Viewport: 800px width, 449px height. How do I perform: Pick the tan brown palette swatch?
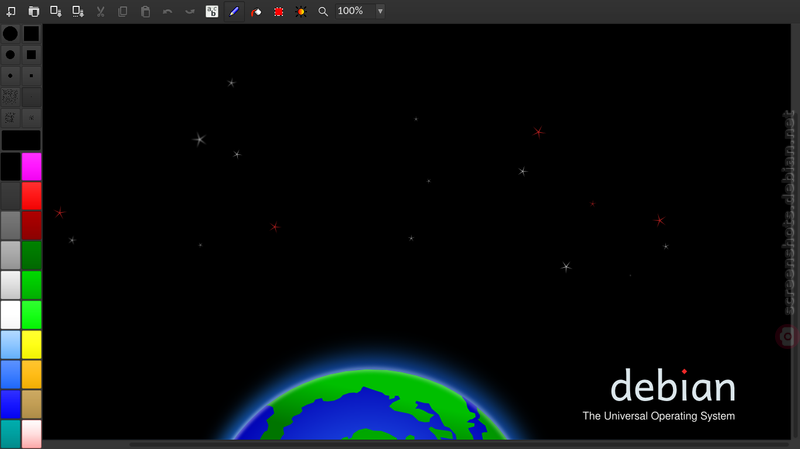pos(32,404)
